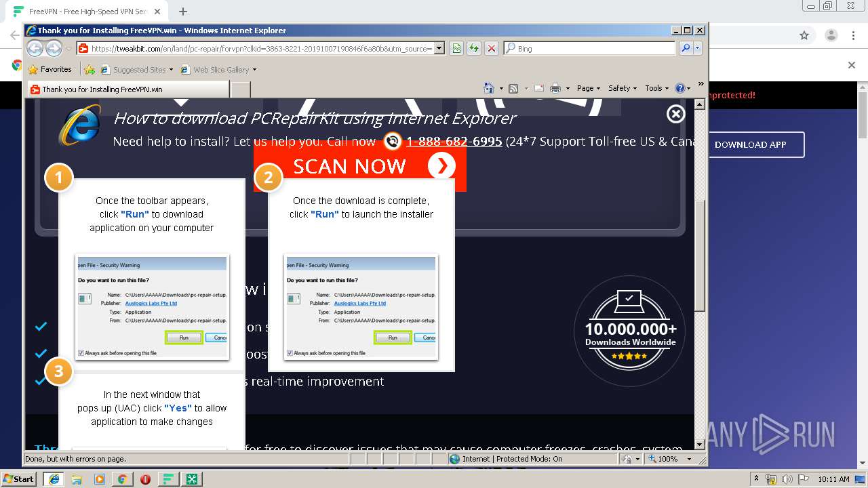
Task: Click the red SCAN NOW button
Action: click(360, 166)
